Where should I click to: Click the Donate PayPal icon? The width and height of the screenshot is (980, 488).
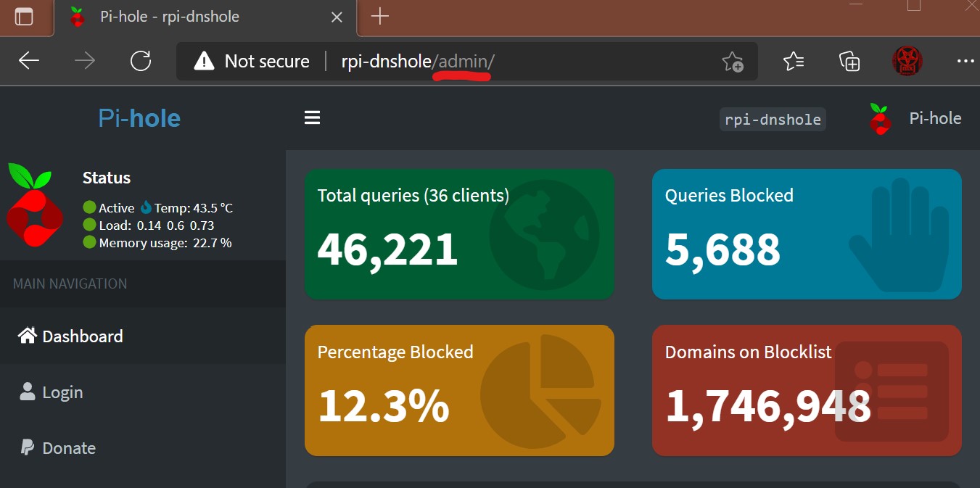click(28, 447)
